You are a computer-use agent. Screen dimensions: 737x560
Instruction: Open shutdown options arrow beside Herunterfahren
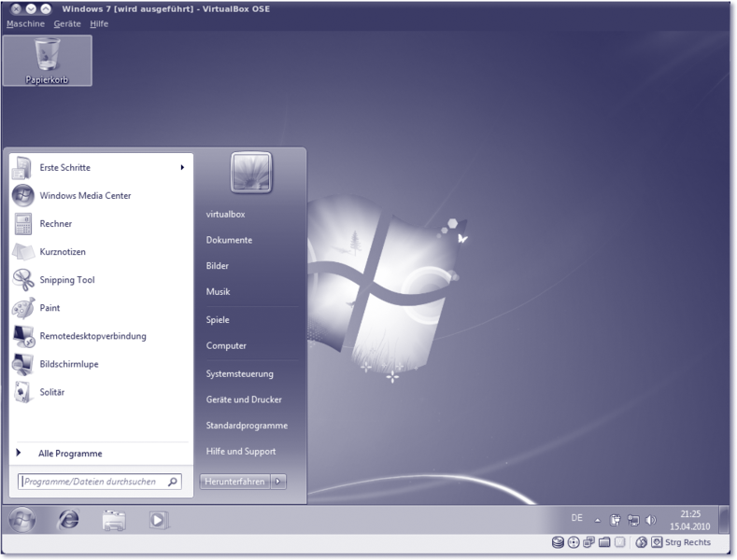pos(278,482)
